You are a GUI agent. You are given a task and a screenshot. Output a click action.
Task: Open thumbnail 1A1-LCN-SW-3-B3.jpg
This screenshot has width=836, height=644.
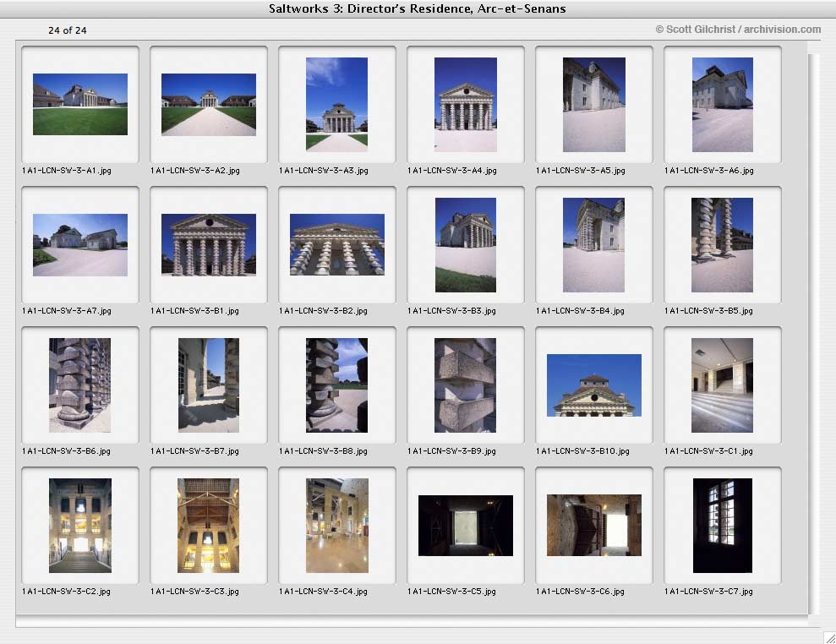click(466, 245)
